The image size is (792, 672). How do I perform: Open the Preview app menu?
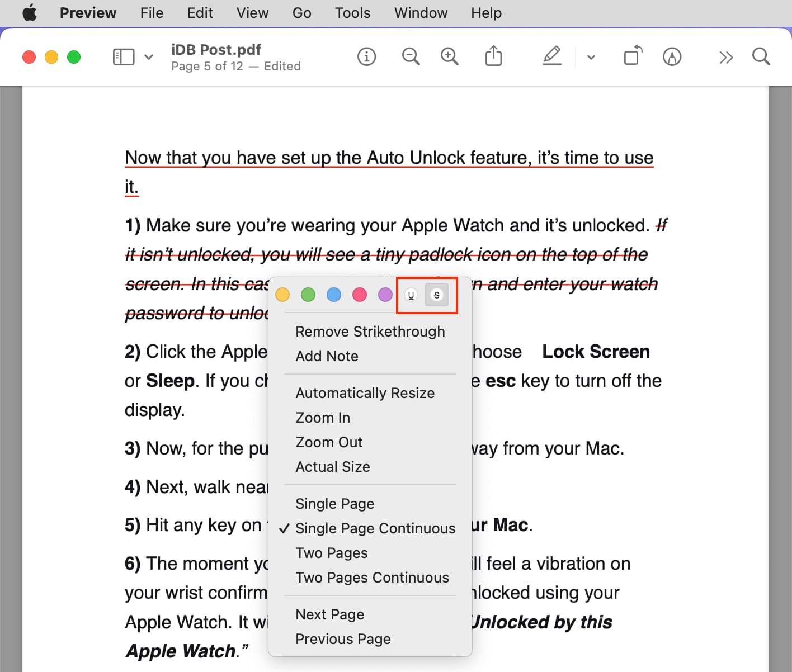click(x=88, y=12)
